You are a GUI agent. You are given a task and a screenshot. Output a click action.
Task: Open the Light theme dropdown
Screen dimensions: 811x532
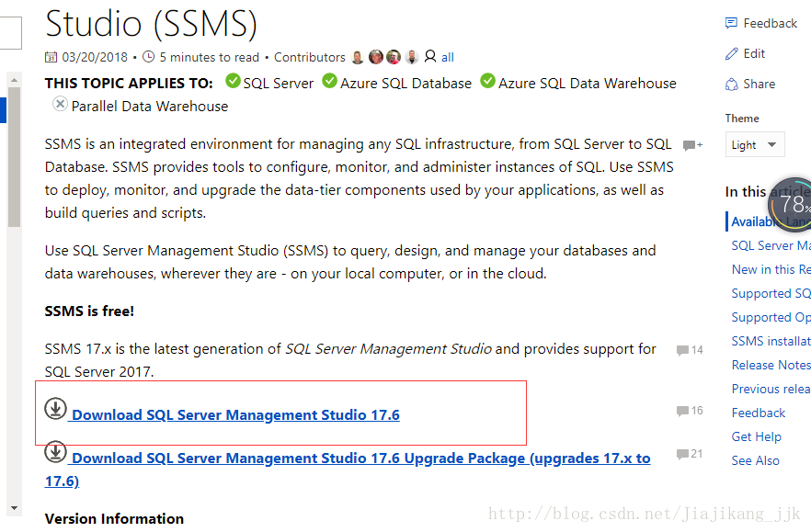point(755,145)
